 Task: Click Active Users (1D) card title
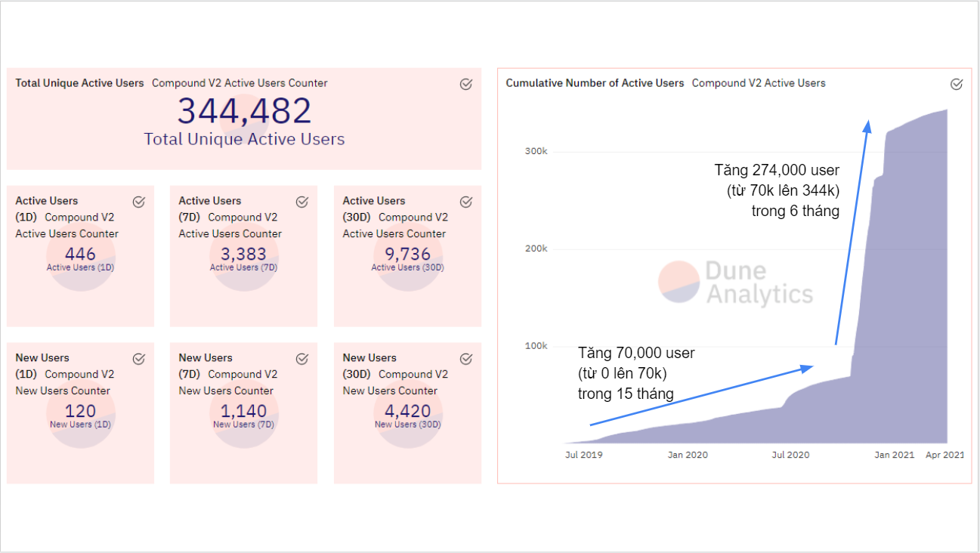click(x=46, y=209)
